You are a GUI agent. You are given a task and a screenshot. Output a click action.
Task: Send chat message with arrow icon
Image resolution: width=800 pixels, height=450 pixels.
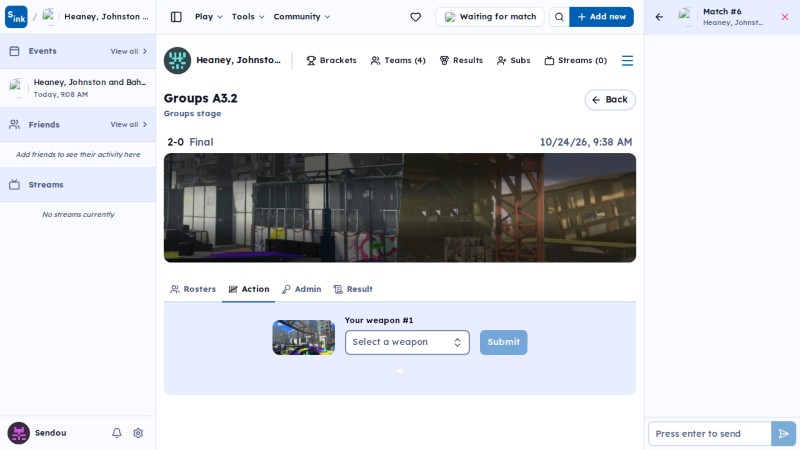pos(783,434)
